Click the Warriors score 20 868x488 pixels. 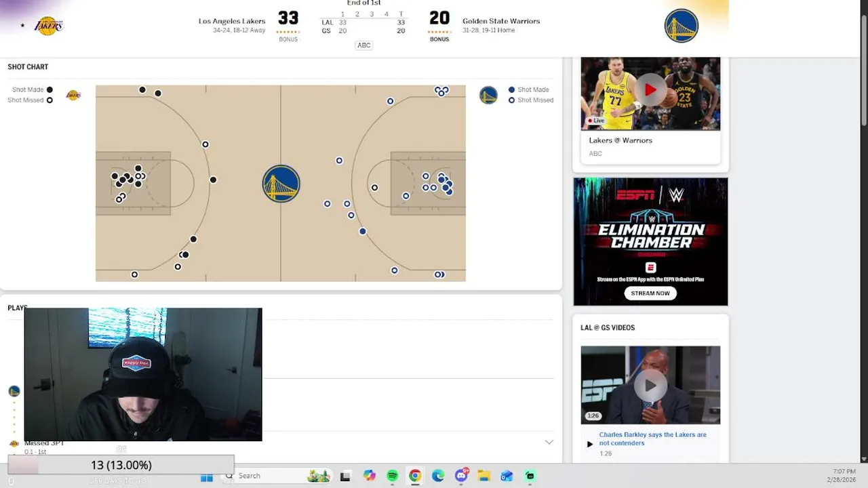(439, 18)
